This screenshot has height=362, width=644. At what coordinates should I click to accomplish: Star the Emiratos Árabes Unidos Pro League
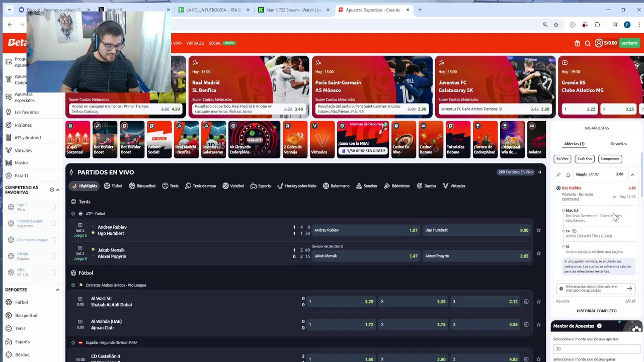73,285
